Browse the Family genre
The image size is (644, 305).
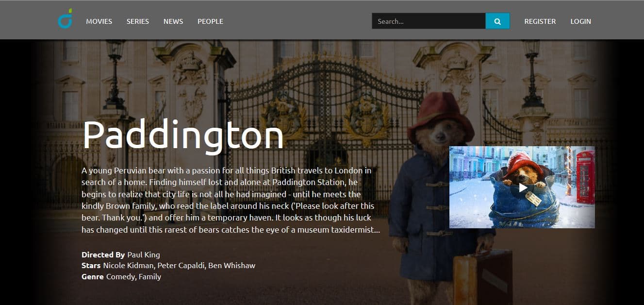click(x=150, y=277)
